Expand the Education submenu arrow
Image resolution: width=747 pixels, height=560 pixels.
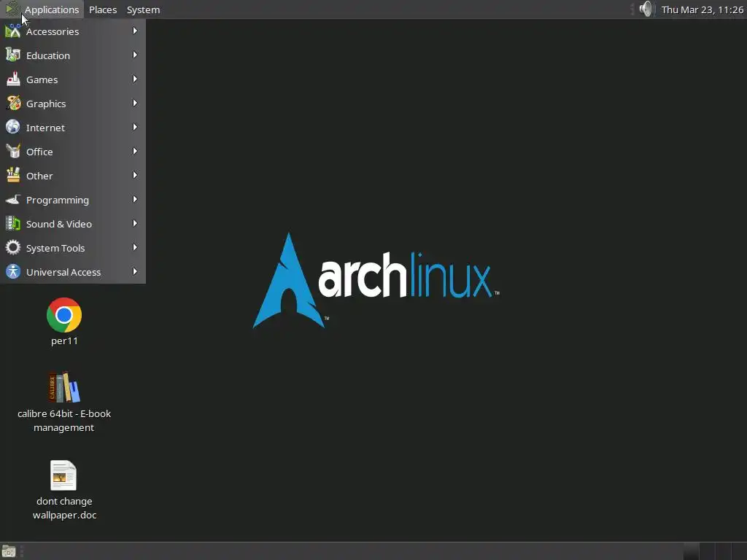click(135, 55)
